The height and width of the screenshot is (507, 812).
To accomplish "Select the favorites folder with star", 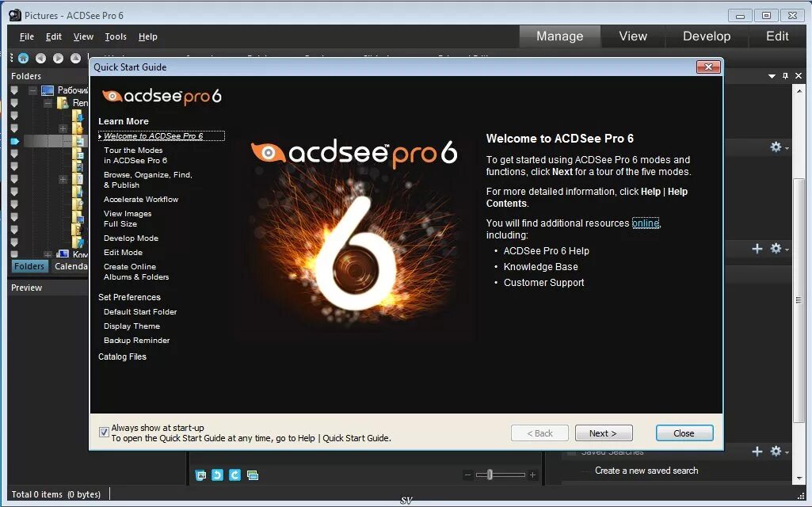I will 78,128.
